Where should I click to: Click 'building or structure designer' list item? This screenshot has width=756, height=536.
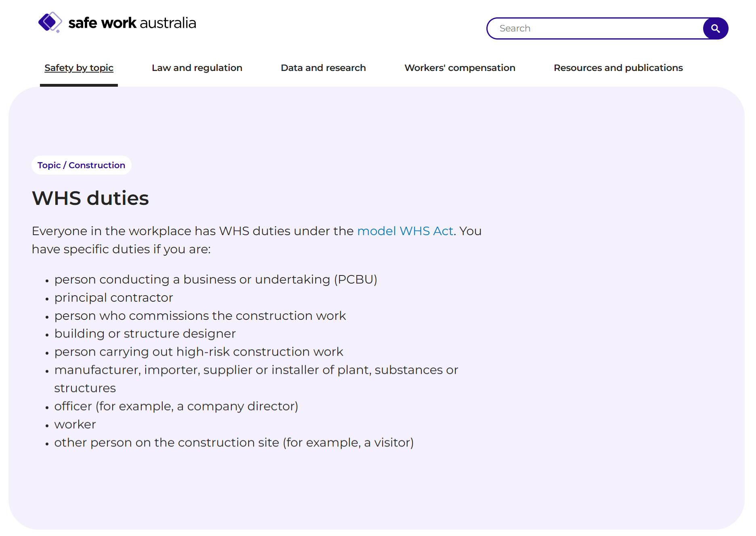pyautogui.click(x=145, y=334)
